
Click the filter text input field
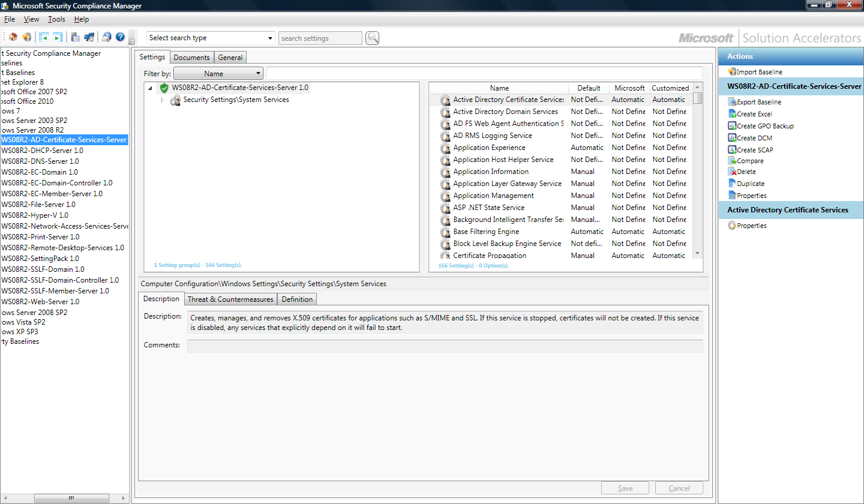tap(484, 73)
